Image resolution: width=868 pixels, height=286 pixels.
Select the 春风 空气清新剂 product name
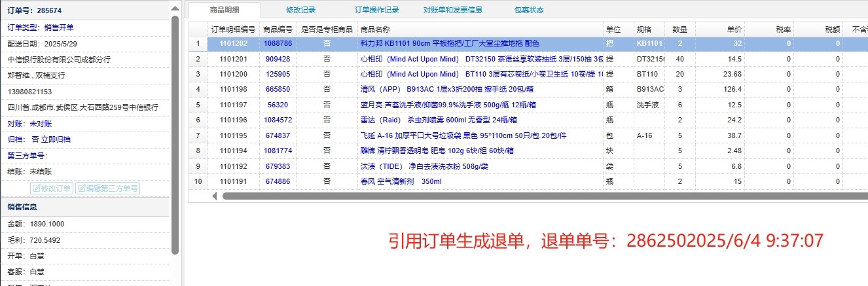[x=401, y=181]
